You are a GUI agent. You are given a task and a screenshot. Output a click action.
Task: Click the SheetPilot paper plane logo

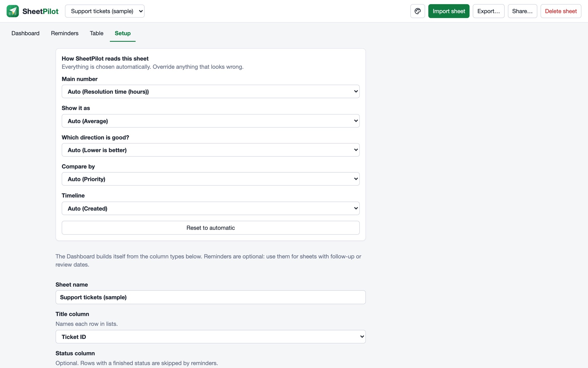(x=13, y=11)
